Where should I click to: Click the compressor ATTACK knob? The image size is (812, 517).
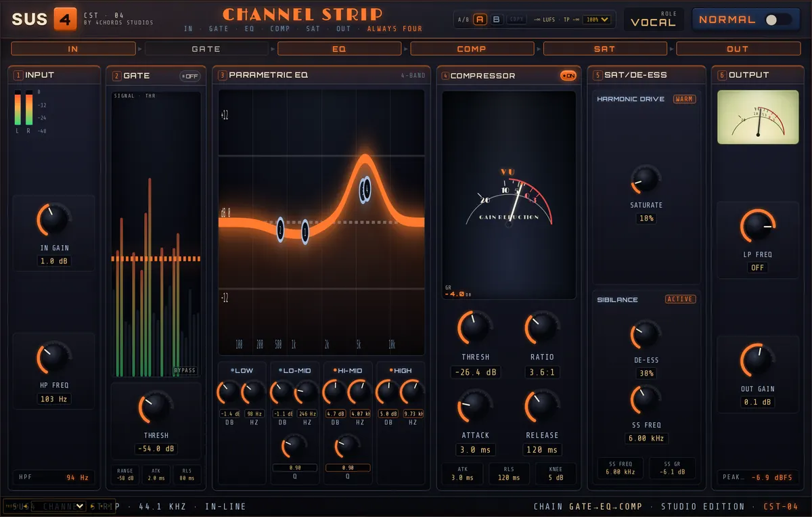click(x=475, y=406)
